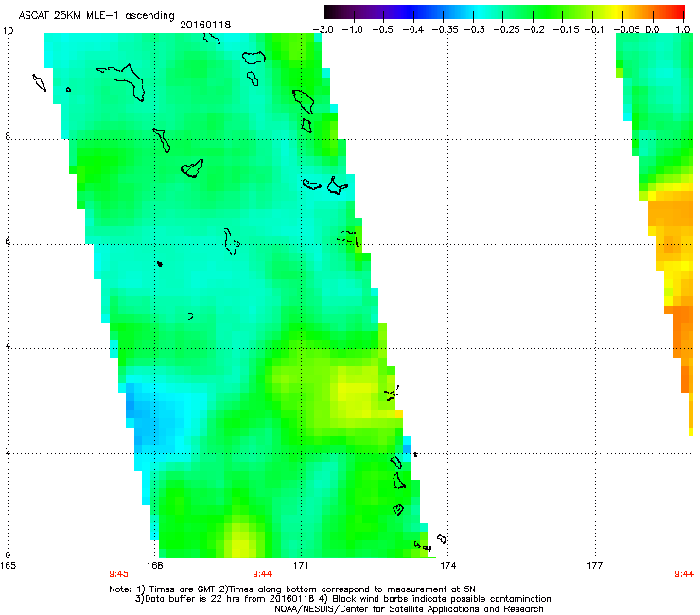Screen dimensions: 700x615
Task: Click the island outline near 169E 7.5N
Action: pos(192,168)
